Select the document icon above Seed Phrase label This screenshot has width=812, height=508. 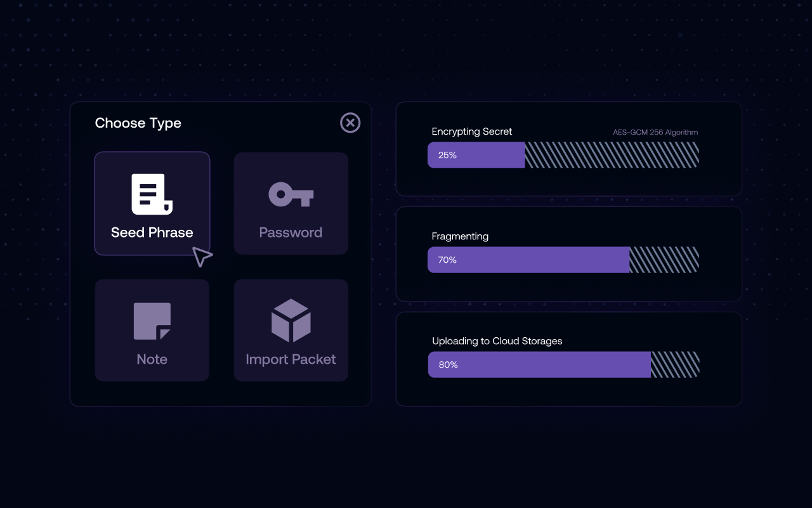pyautogui.click(x=152, y=194)
